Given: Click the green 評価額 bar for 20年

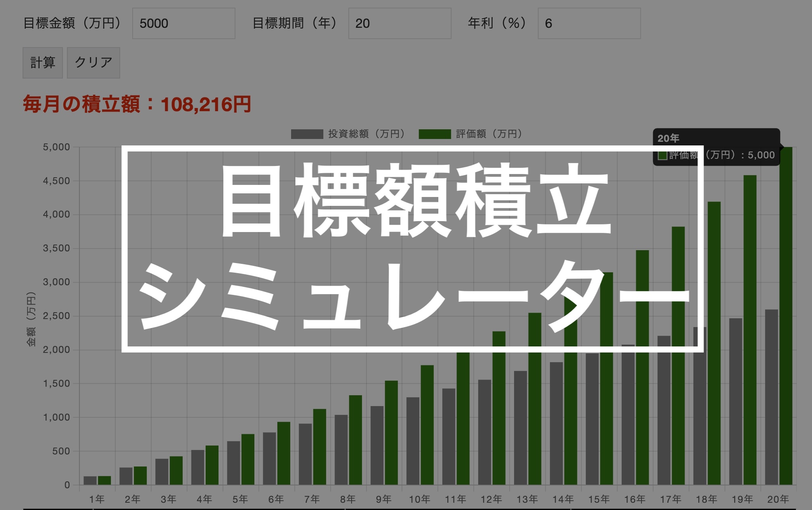Looking at the screenshot, I should pos(786,316).
